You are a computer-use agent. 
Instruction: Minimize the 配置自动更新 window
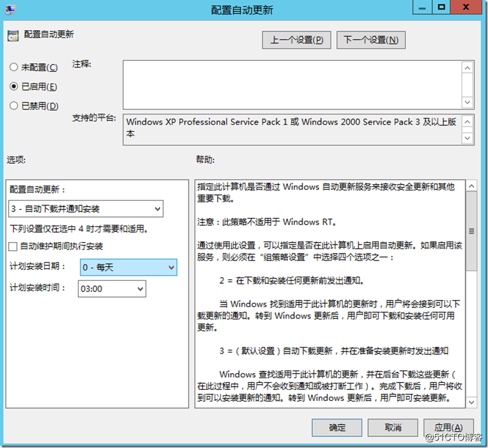422,8
